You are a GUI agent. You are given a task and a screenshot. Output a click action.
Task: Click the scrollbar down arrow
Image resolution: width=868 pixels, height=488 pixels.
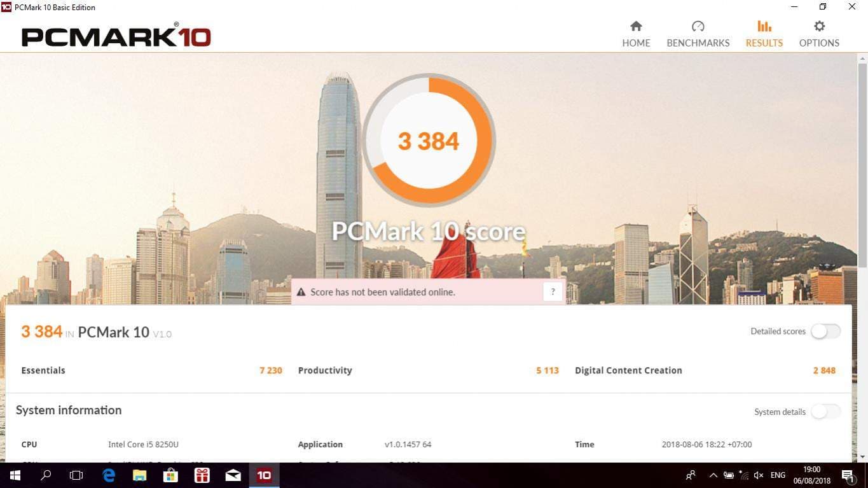click(x=863, y=457)
